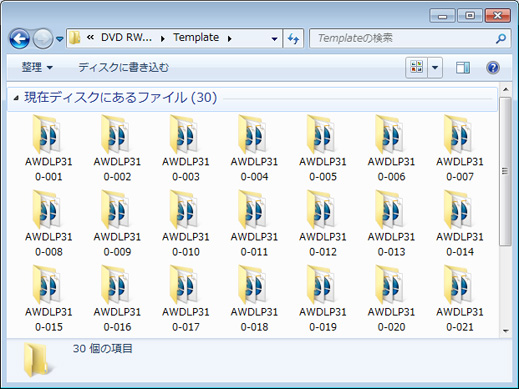The height and width of the screenshot is (389, 519).
Task: Select folder AWDLP310-020
Action: pos(391,299)
